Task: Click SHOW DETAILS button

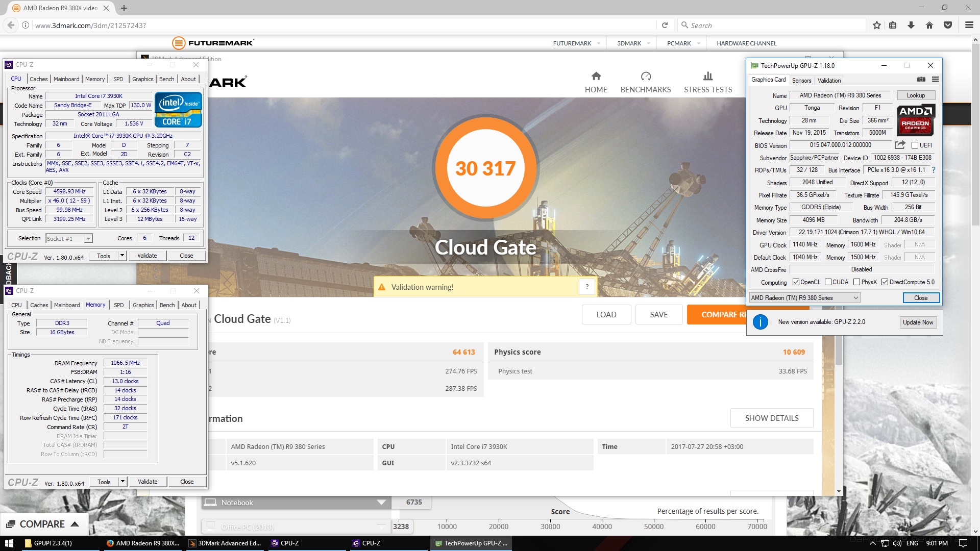Action: click(772, 418)
